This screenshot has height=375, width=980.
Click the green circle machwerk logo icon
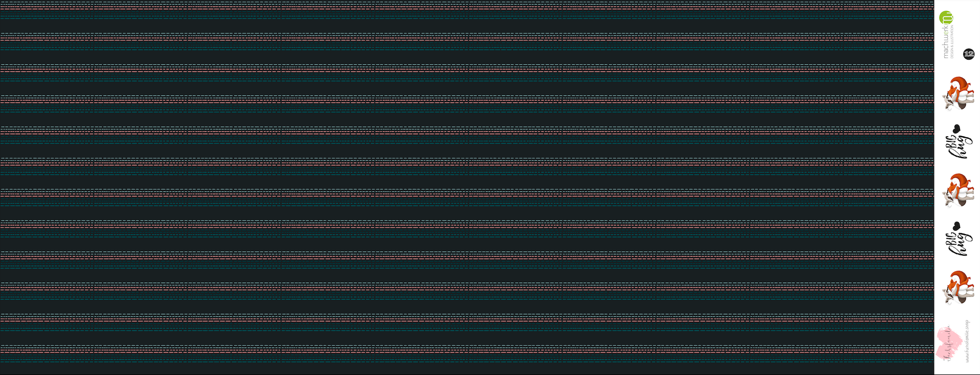coord(946,17)
